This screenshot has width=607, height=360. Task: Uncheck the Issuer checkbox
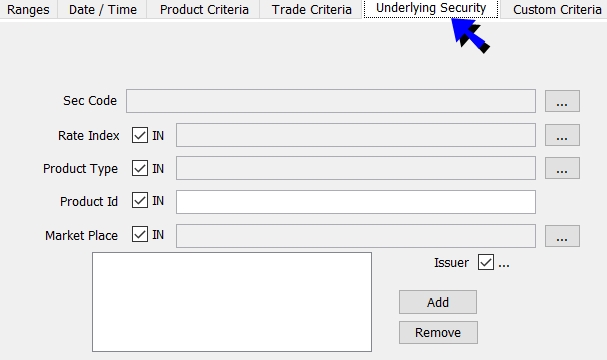point(486,262)
